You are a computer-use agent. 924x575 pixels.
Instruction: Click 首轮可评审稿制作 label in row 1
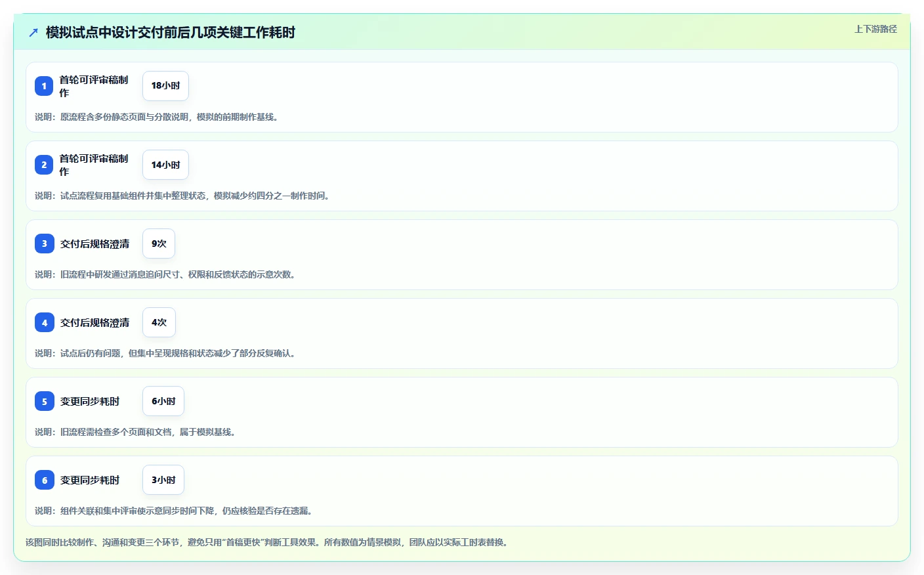pos(94,86)
